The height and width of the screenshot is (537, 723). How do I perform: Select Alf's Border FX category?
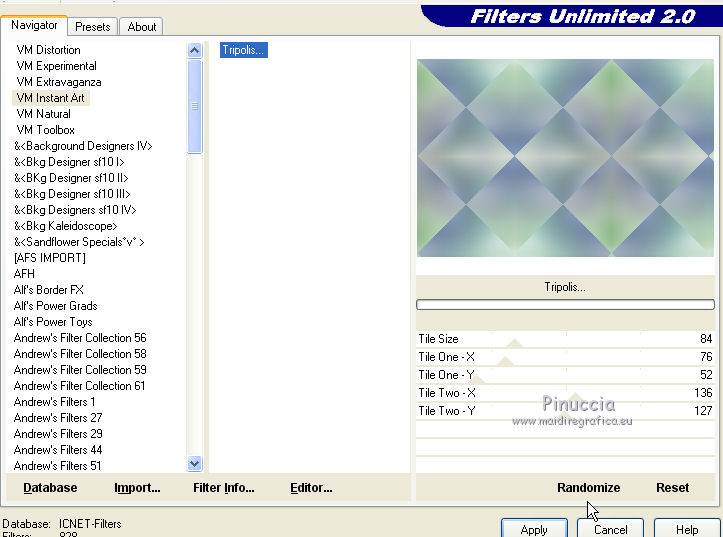coord(48,290)
